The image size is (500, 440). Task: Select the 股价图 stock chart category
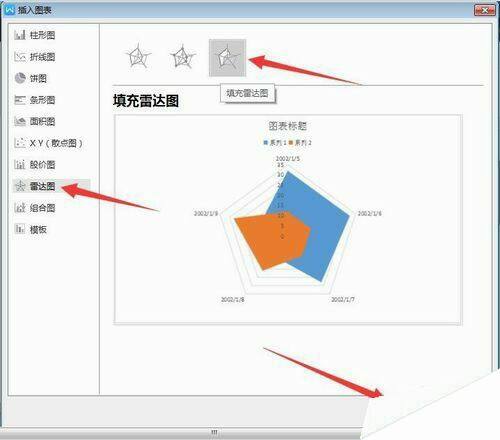35,165
